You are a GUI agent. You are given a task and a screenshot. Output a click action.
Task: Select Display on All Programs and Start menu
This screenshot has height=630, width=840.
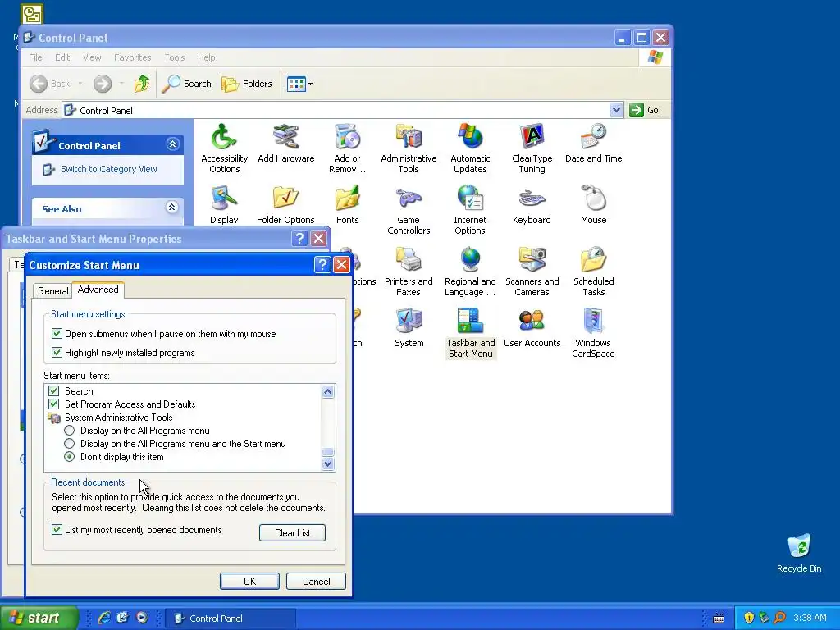69,444
